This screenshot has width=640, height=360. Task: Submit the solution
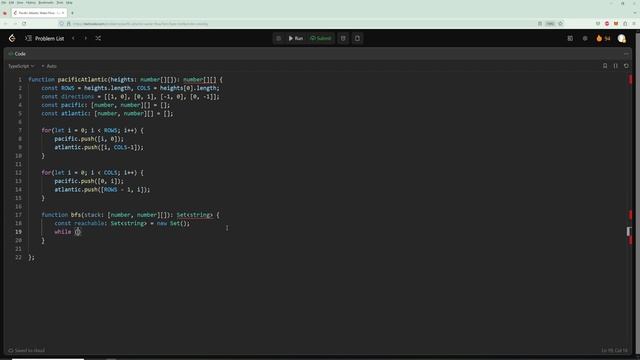[x=321, y=38]
